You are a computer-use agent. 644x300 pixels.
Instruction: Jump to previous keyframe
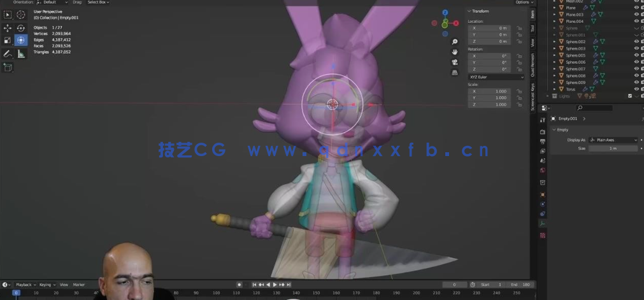(x=261, y=284)
